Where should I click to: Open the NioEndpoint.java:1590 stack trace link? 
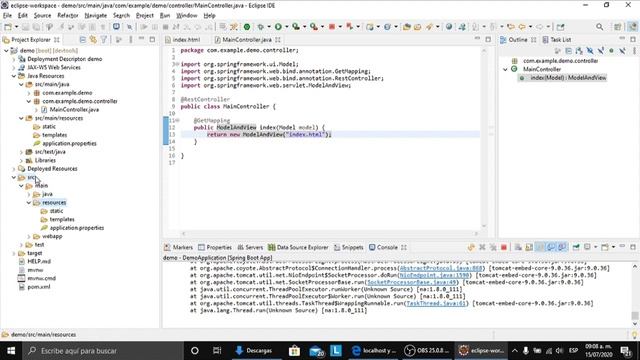point(434,276)
